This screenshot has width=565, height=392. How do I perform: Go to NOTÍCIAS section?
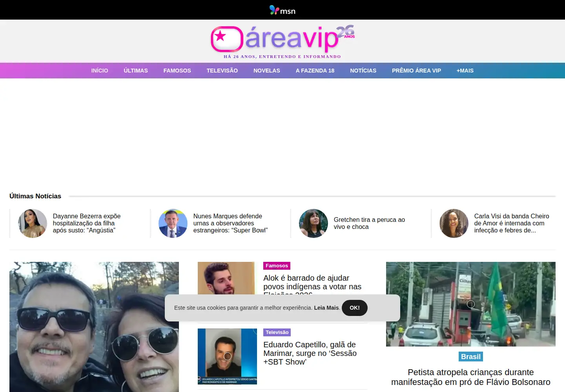[363, 71]
